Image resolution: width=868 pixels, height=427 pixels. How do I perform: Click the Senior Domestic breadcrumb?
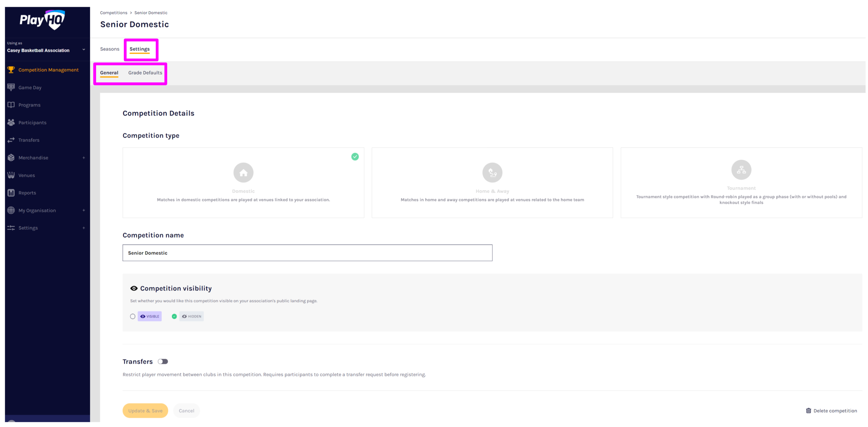click(151, 13)
